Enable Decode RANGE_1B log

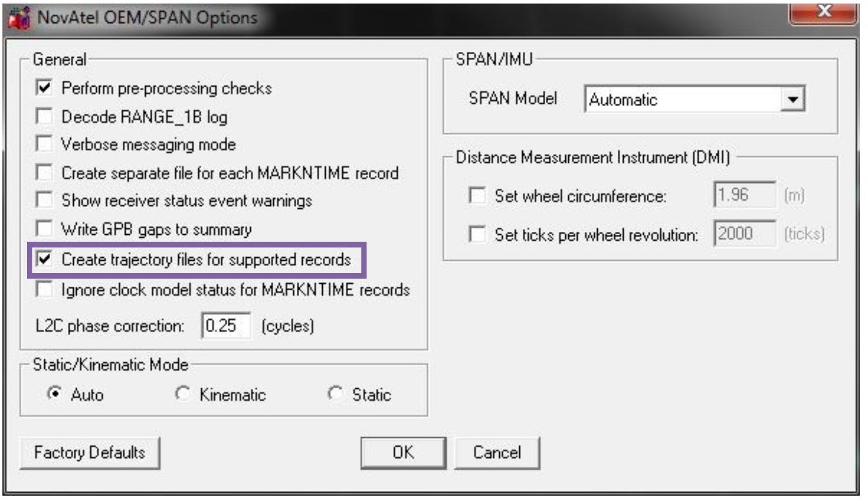pyautogui.click(x=44, y=116)
